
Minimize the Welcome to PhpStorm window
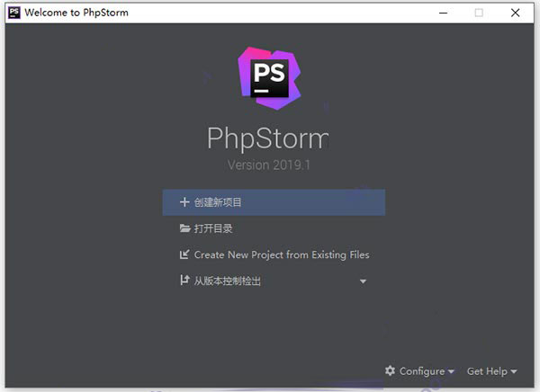click(x=443, y=13)
